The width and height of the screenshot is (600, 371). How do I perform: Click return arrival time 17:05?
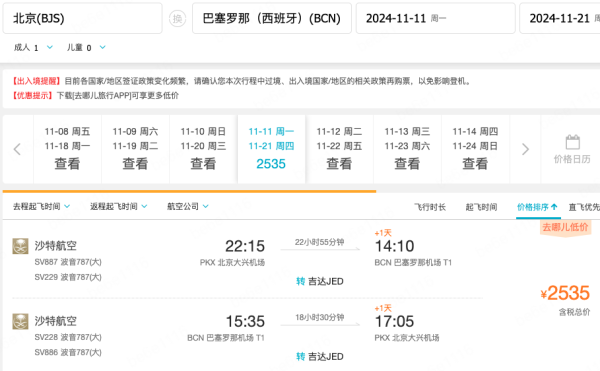click(394, 321)
